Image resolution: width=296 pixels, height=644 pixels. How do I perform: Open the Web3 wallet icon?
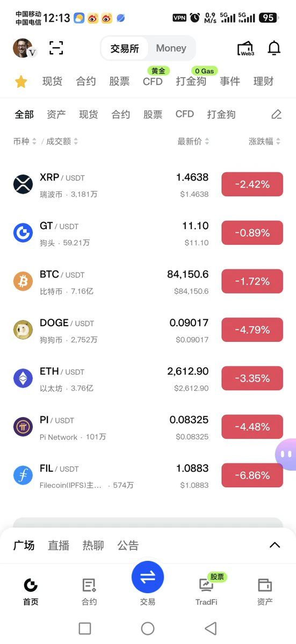tap(246, 48)
